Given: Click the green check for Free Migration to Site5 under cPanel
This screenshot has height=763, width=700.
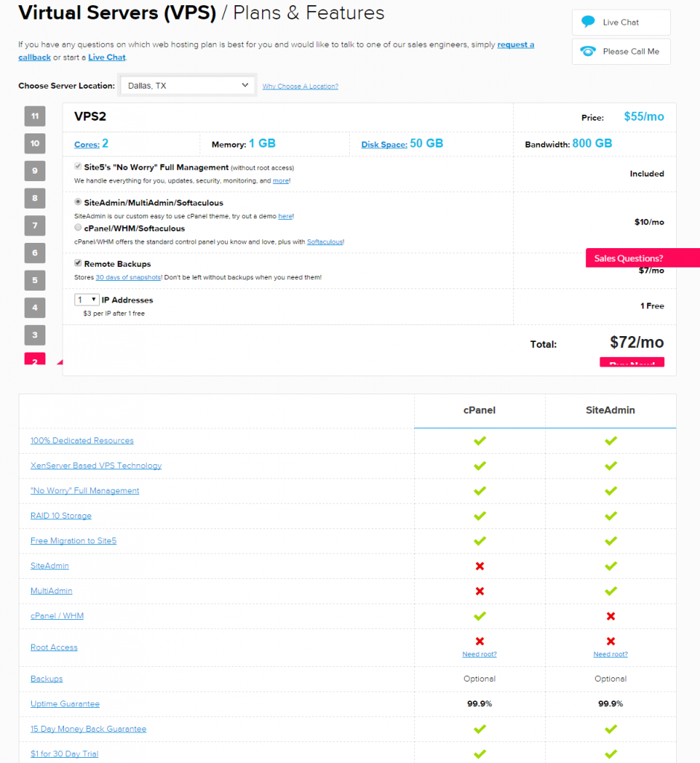Looking at the screenshot, I should tap(479, 541).
